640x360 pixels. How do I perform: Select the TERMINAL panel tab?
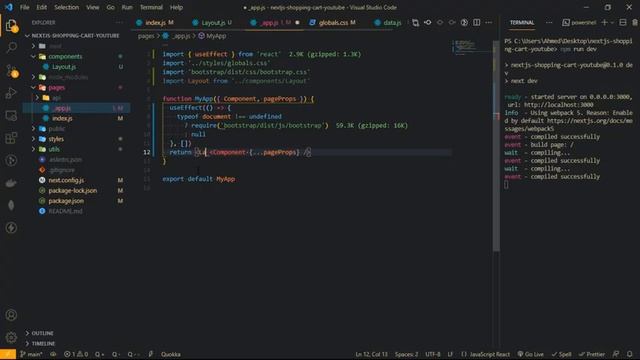tap(522, 22)
